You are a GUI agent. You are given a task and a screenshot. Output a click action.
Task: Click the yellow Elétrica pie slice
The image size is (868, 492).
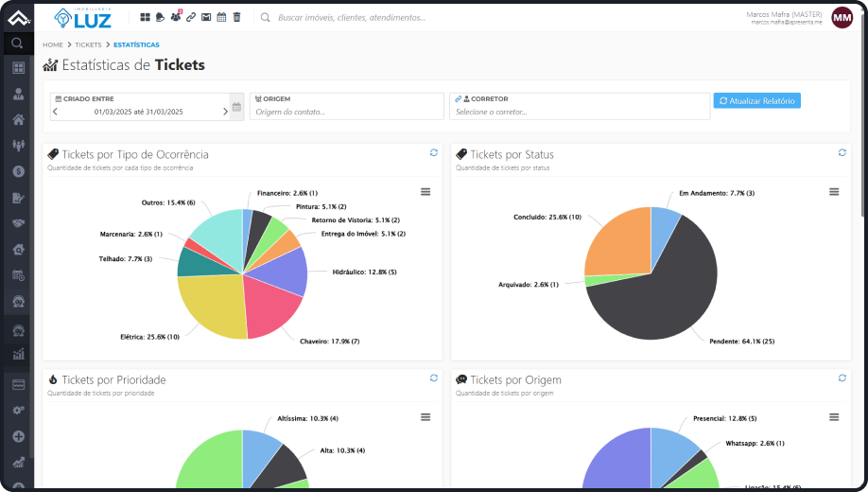pos(212,305)
